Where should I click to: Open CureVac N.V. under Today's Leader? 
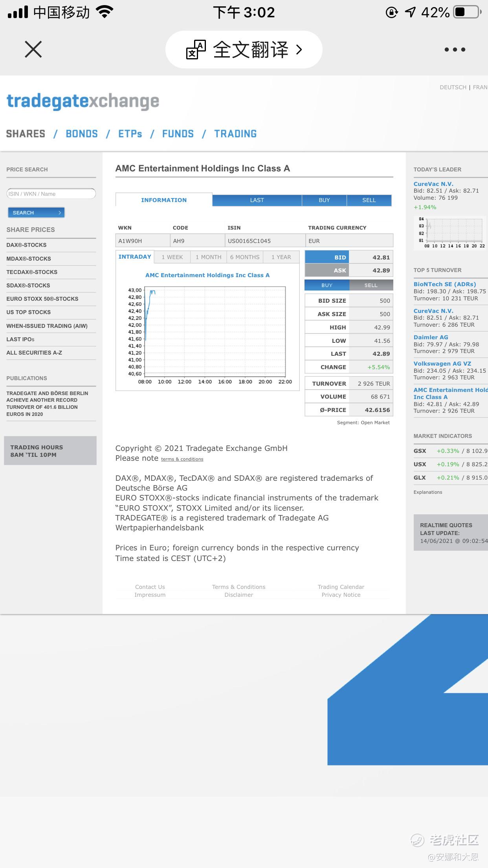[433, 184]
